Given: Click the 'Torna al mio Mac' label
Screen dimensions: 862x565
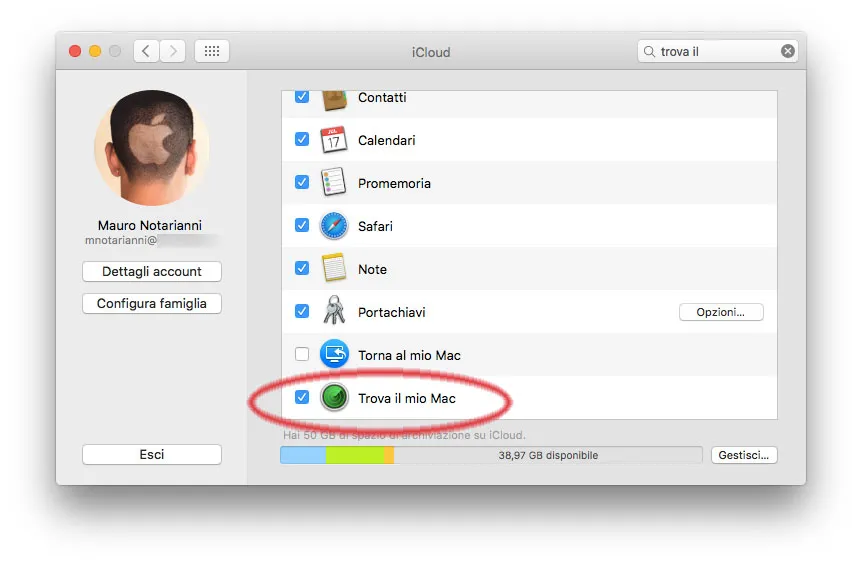Looking at the screenshot, I should click(410, 356).
